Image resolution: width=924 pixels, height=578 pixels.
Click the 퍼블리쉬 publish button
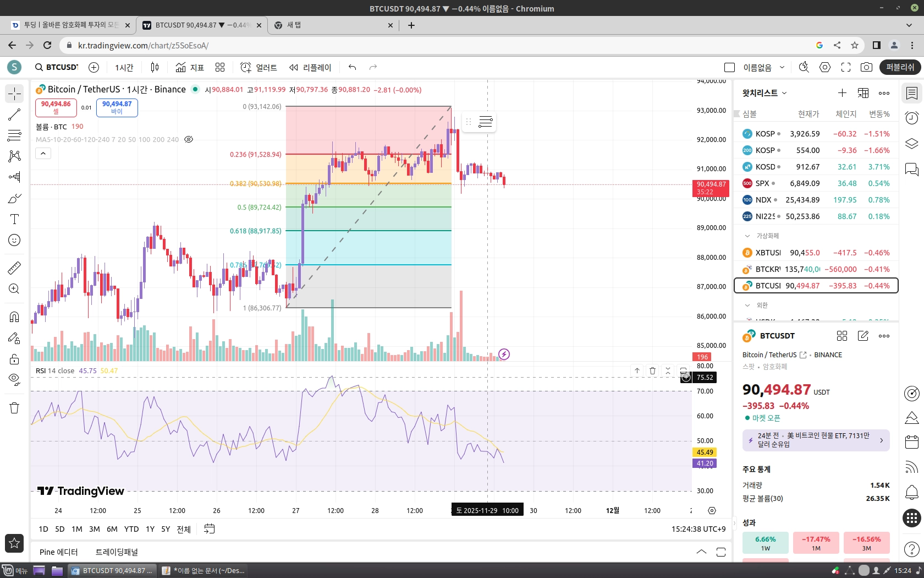pos(900,67)
